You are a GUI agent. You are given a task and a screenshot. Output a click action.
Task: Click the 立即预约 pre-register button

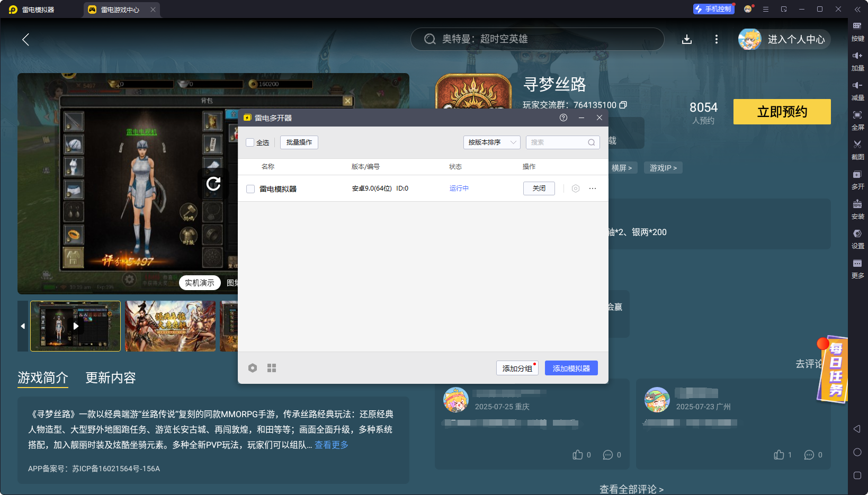[782, 112]
